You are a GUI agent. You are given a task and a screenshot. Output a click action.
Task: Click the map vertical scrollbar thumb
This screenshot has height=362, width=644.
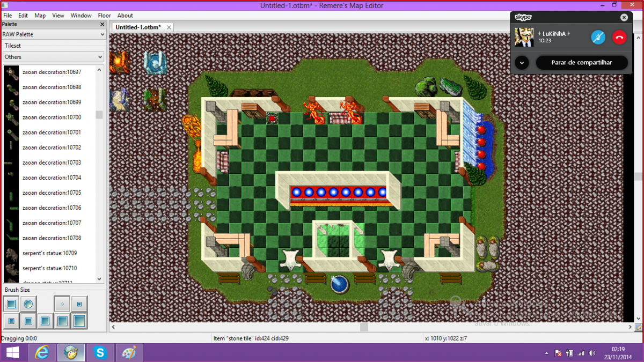(x=639, y=176)
